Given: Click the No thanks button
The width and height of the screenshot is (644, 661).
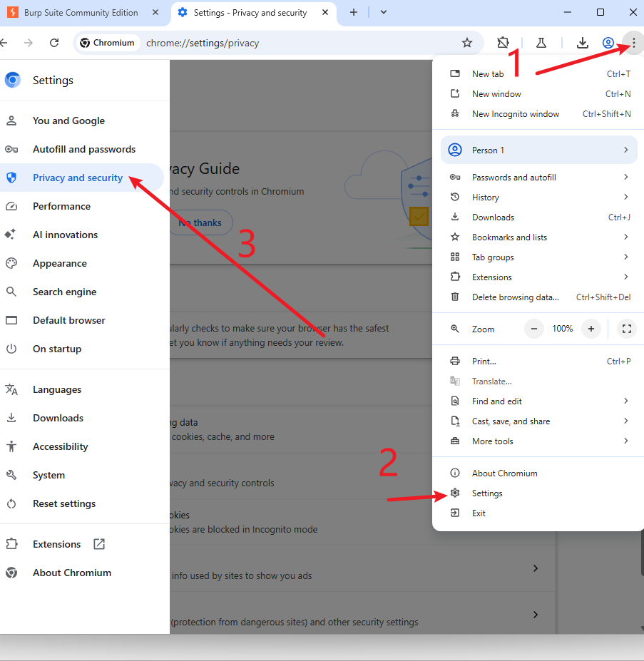Looking at the screenshot, I should pyautogui.click(x=202, y=222).
